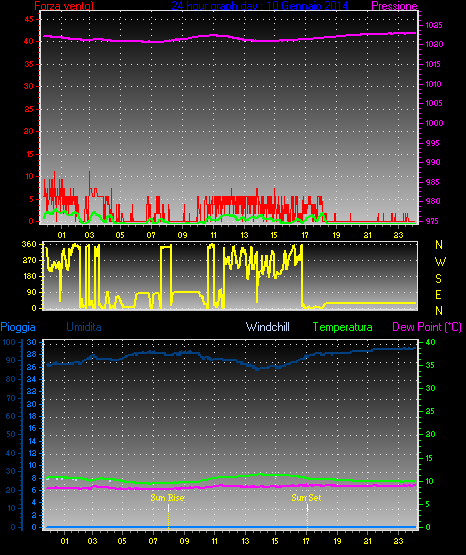Click the 180 value on wind direction axis
Image resolution: width=466 pixels, height=555 pixels.
tap(29, 276)
